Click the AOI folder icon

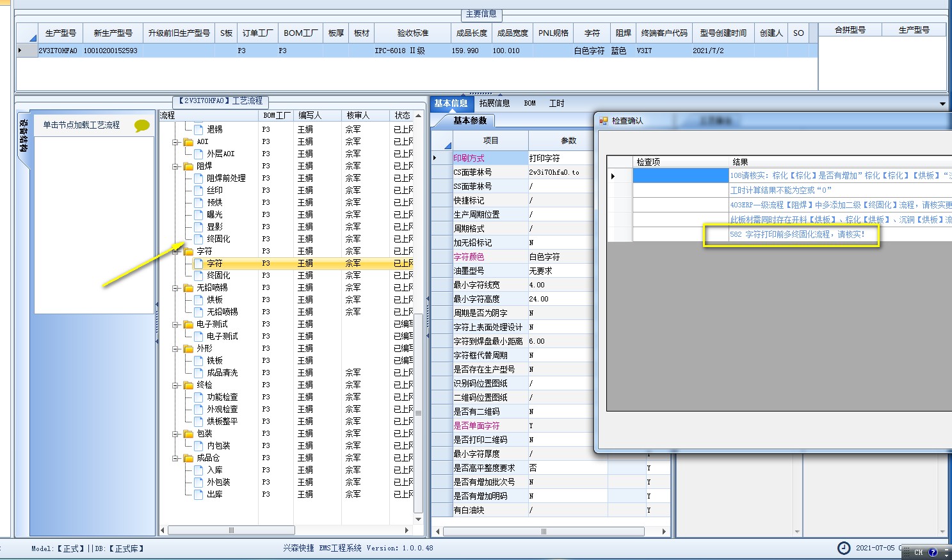coord(188,141)
